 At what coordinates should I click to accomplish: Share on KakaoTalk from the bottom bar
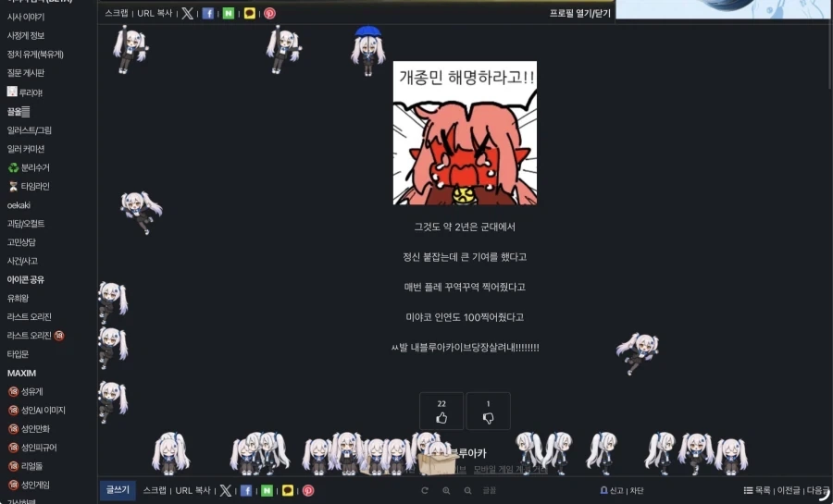288,490
